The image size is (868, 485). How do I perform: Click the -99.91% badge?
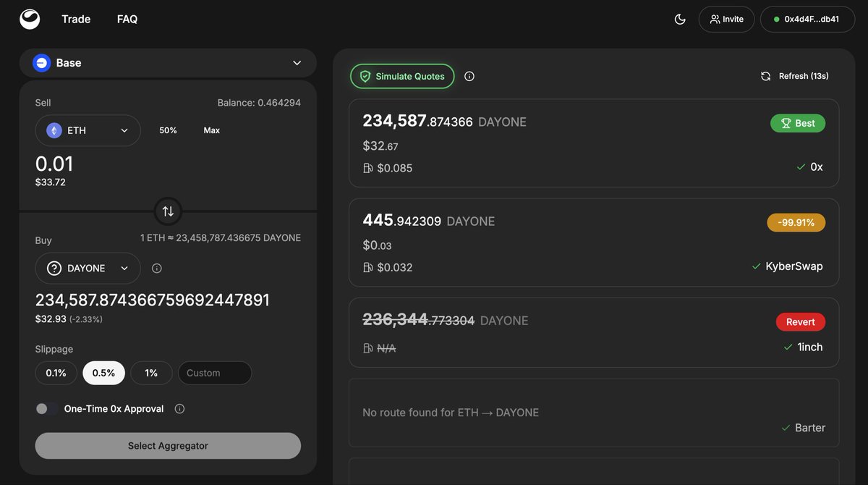(796, 222)
